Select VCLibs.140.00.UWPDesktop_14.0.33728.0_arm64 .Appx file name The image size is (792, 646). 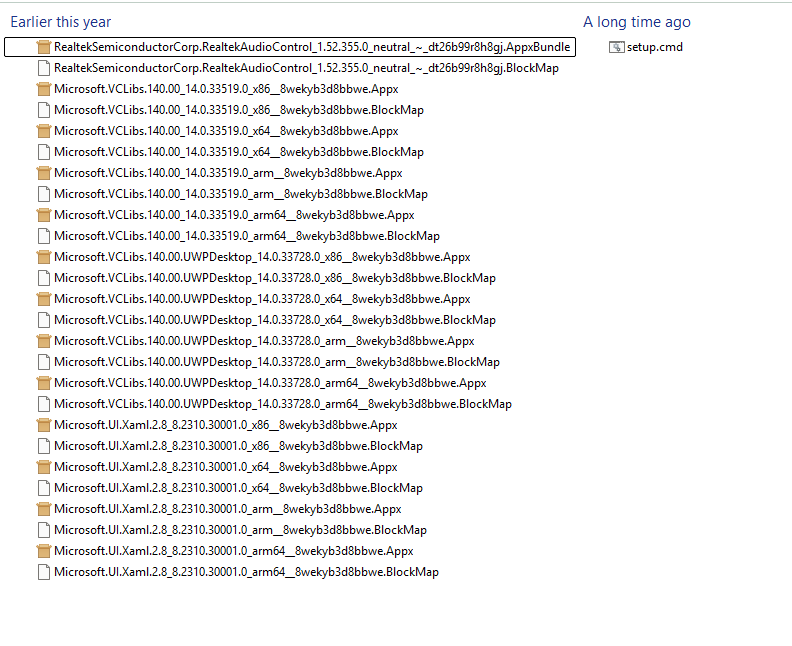(x=270, y=383)
